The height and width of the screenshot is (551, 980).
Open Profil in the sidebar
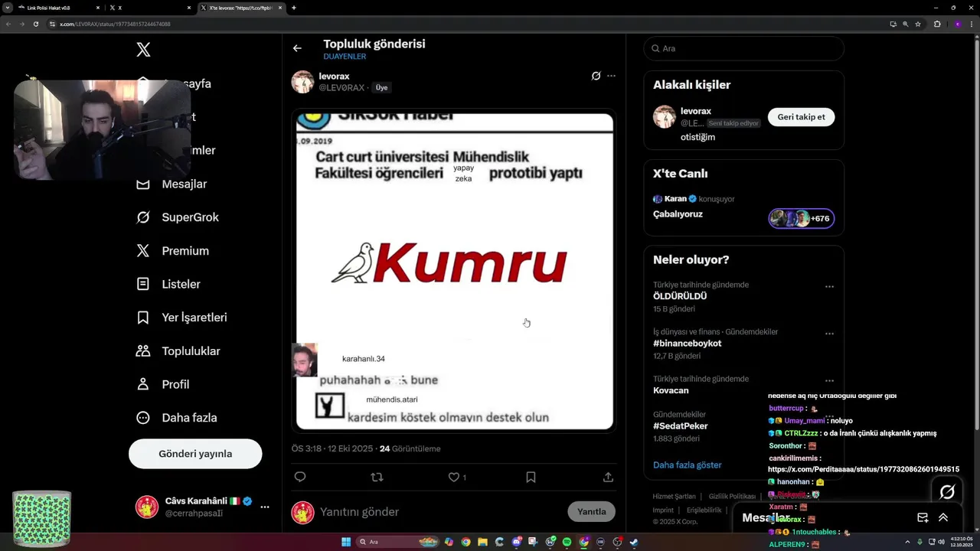point(162,384)
